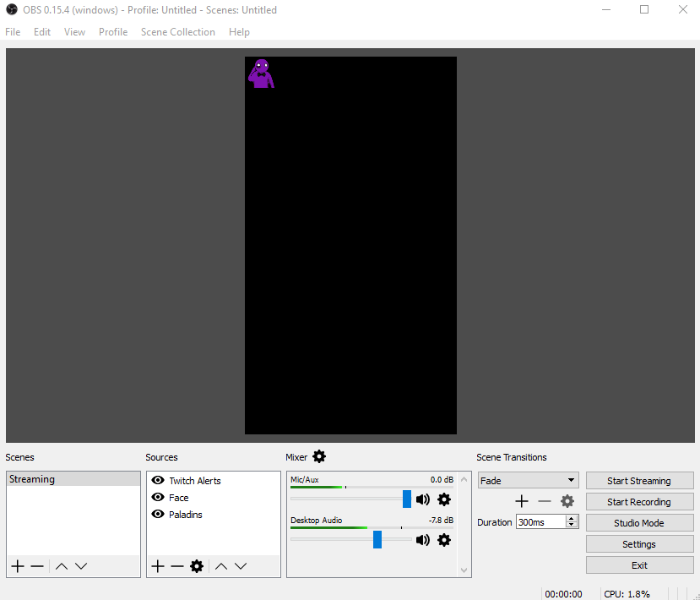Remove selected scene with minus icon
This screenshot has width=700, height=600.
(37, 566)
